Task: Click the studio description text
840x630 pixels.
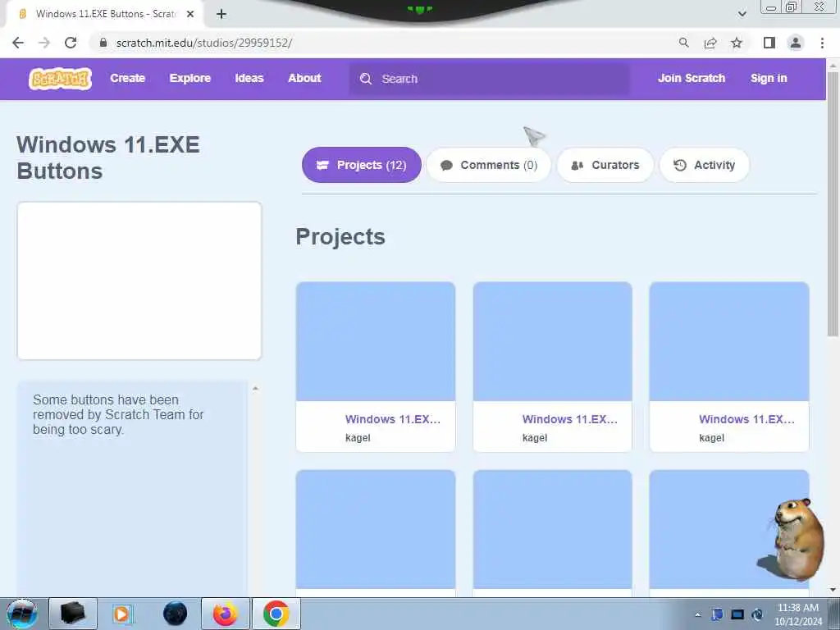Action: click(118, 414)
